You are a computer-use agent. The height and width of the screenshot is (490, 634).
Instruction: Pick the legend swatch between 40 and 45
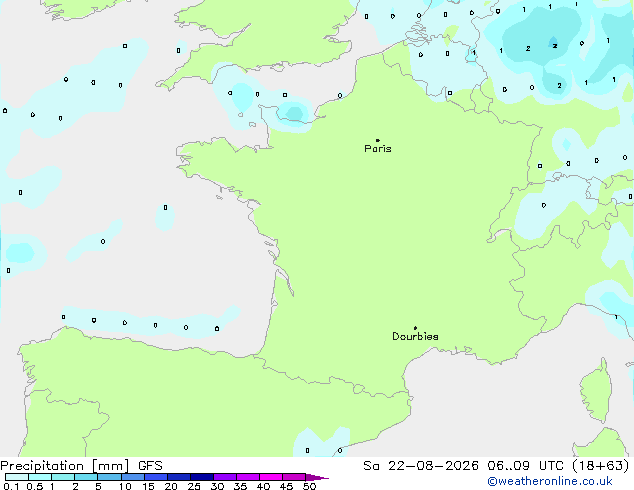pos(271,477)
